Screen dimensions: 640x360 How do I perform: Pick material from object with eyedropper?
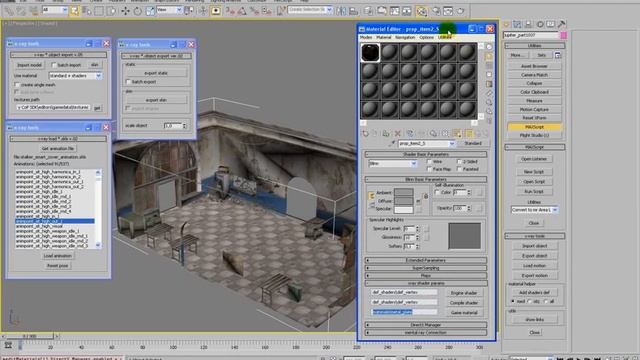[x=392, y=143]
